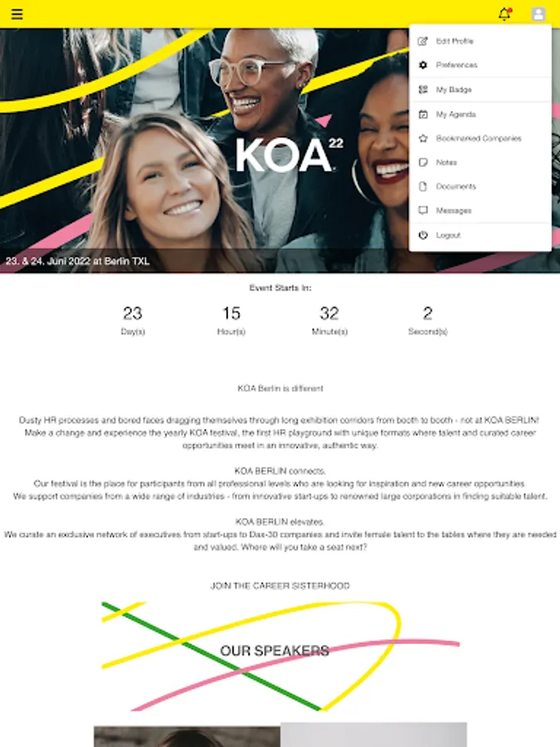Click the KOA 22 logo on banner
The width and height of the screenshot is (560, 747).
(290, 155)
